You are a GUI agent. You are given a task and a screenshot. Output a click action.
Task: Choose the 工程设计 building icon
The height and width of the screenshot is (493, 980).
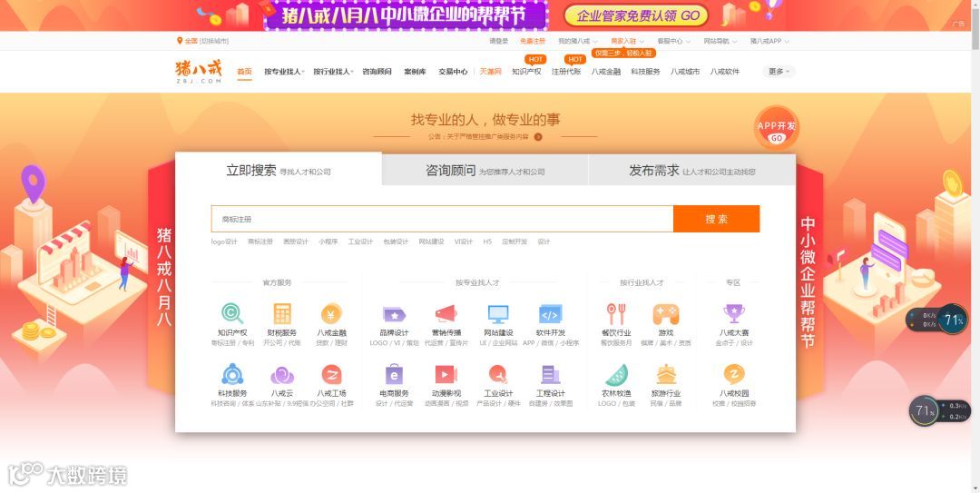[x=550, y=374]
